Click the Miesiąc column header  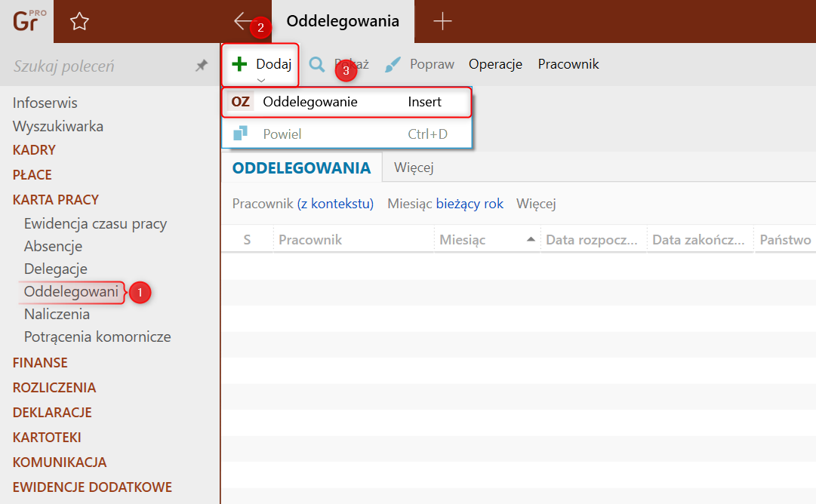pyautogui.click(x=488, y=240)
